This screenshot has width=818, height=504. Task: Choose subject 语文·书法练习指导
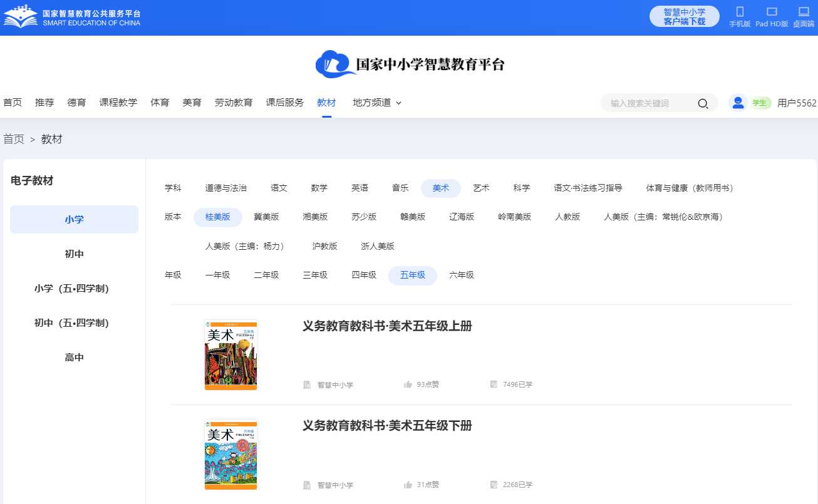588,188
